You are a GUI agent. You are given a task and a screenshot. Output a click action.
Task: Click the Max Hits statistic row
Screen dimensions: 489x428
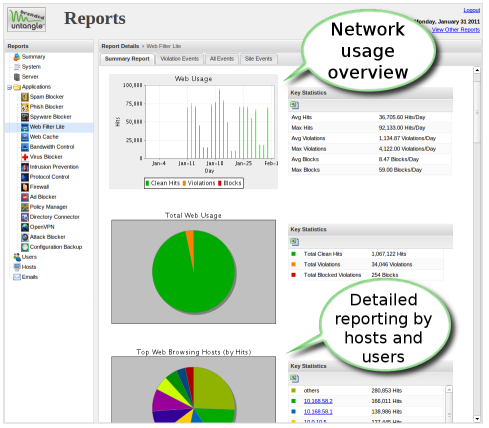point(370,128)
